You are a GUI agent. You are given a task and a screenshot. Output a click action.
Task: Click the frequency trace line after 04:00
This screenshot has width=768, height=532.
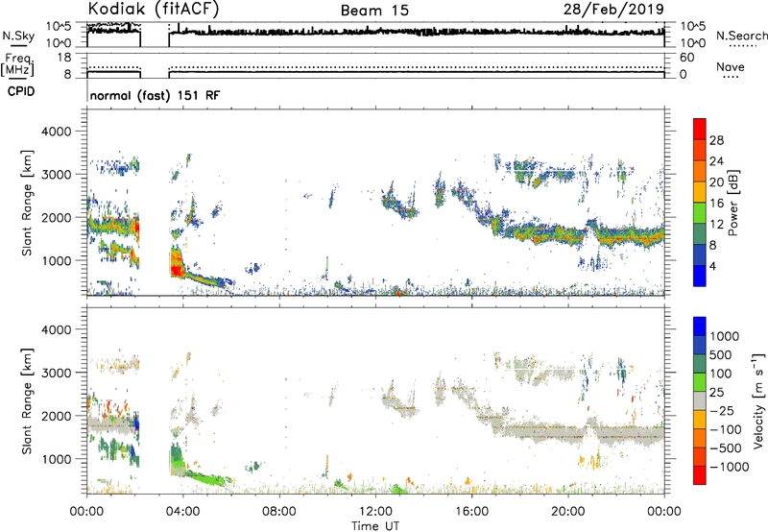(417, 72)
